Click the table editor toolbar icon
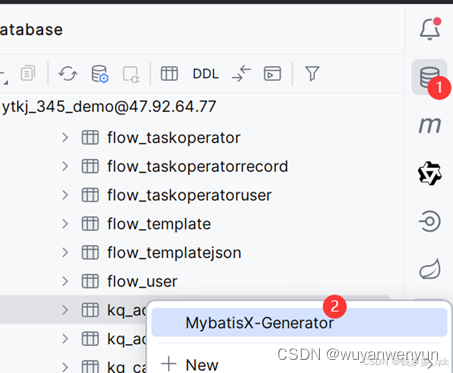The height and width of the screenshot is (373, 453). point(169,74)
